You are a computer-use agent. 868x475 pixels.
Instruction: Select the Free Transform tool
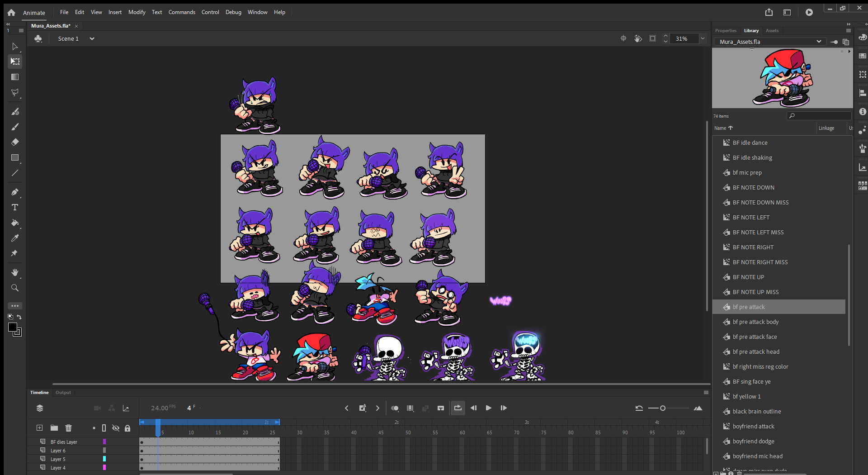click(15, 62)
